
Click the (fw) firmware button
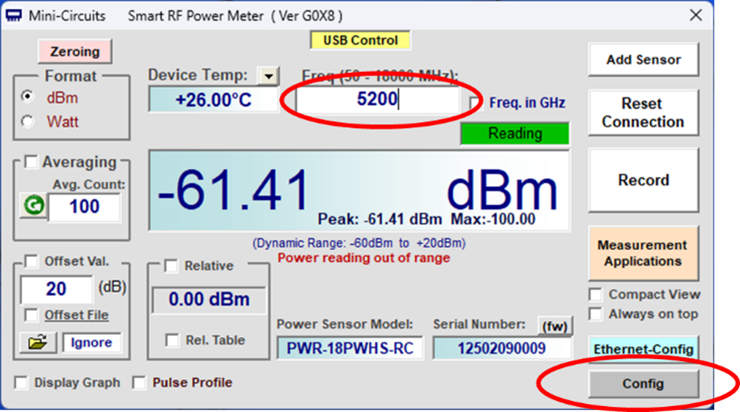pos(555,326)
